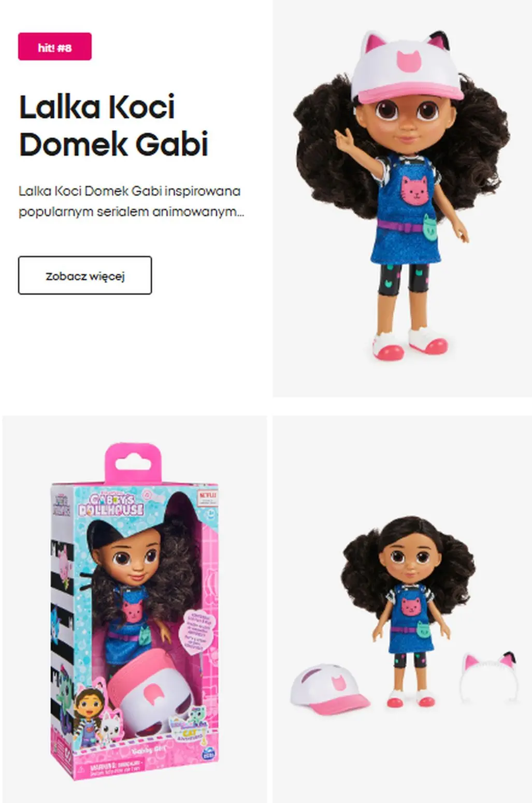This screenshot has width=532, height=803.
Task: Click the warning label on box bottom
Action: tap(117, 767)
